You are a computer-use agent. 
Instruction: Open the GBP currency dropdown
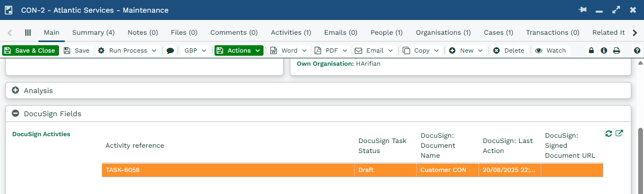(x=195, y=50)
